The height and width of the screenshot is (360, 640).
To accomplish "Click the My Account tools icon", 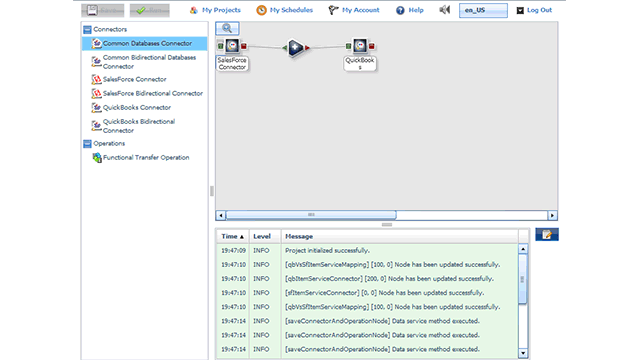I will [x=333, y=10].
